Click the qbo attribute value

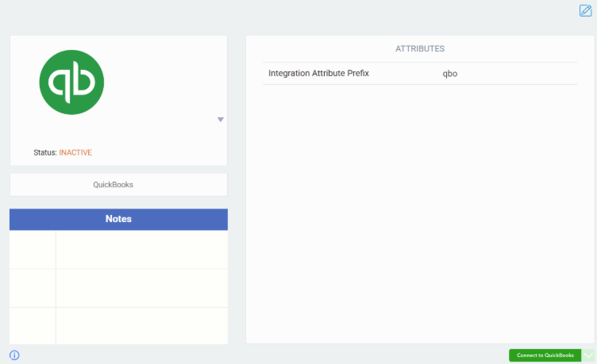click(x=450, y=74)
